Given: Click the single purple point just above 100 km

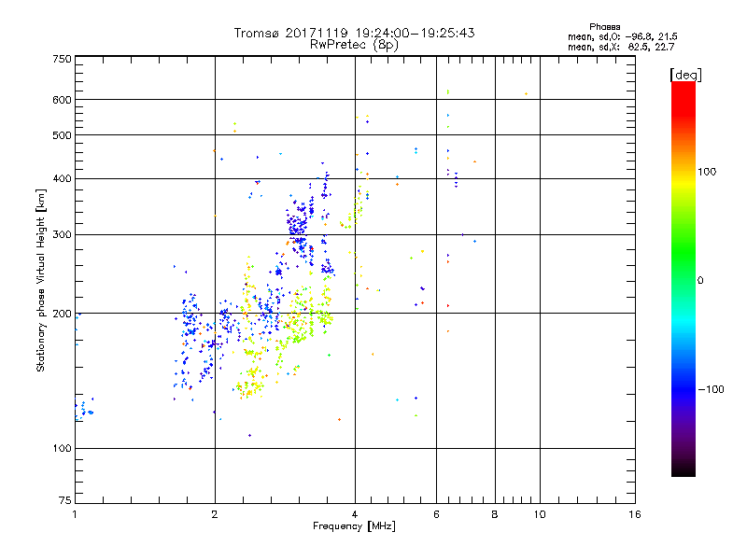Looking at the screenshot, I should pyautogui.click(x=249, y=435).
